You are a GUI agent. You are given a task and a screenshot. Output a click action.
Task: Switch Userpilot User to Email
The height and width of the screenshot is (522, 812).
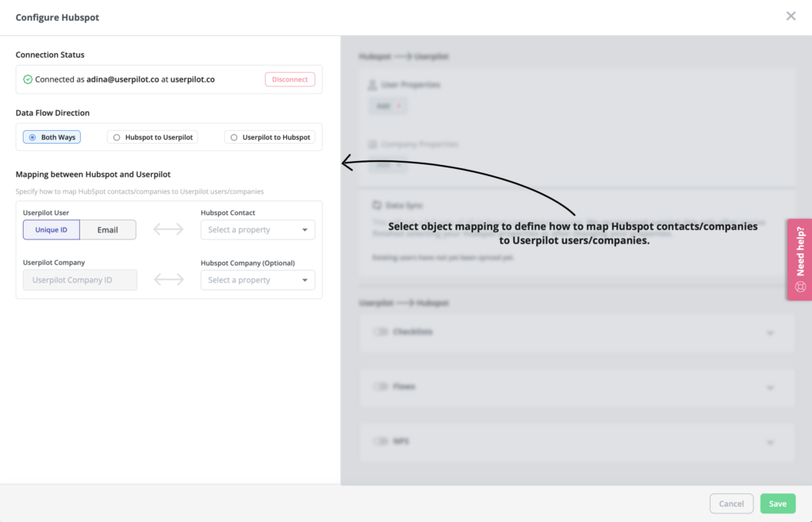108,229
